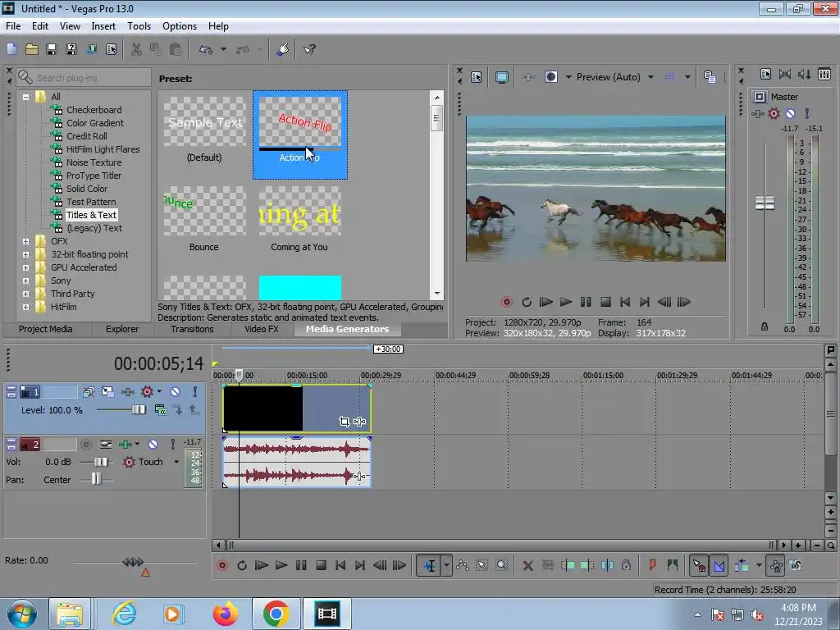Viewport: 840px width, 630px height.
Task: Expand the Third Party folder
Action: (25, 294)
